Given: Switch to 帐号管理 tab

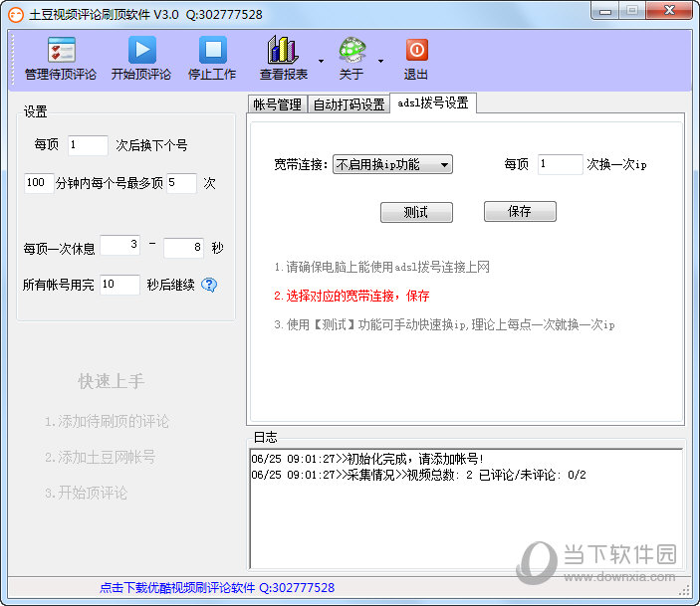Looking at the screenshot, I should click(277, 104).
